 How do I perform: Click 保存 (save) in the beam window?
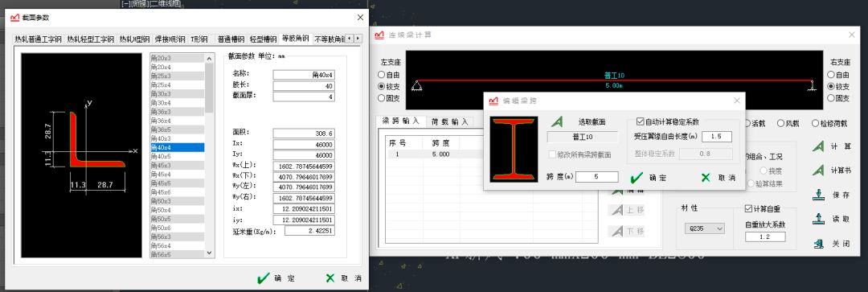point(832,195)
